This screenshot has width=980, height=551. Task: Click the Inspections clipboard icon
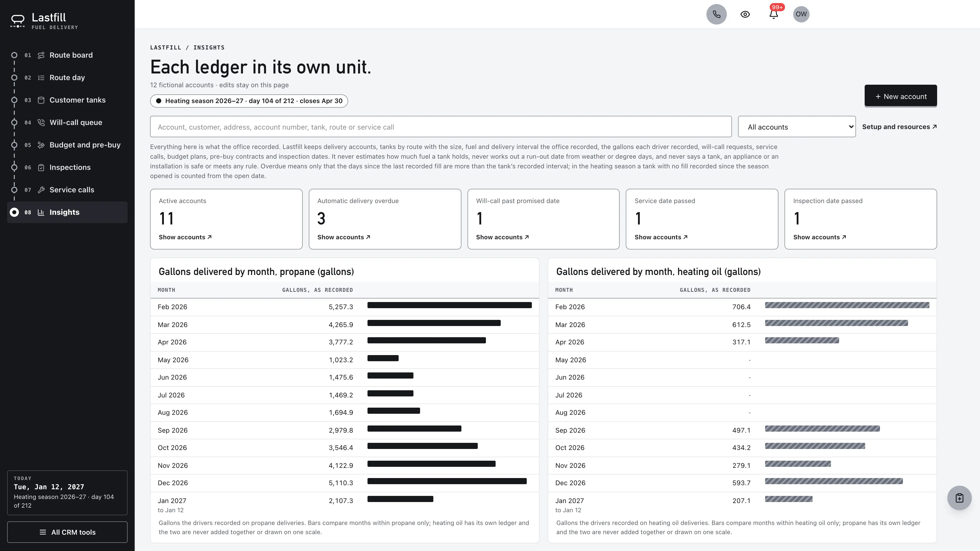tap(41, 167)
